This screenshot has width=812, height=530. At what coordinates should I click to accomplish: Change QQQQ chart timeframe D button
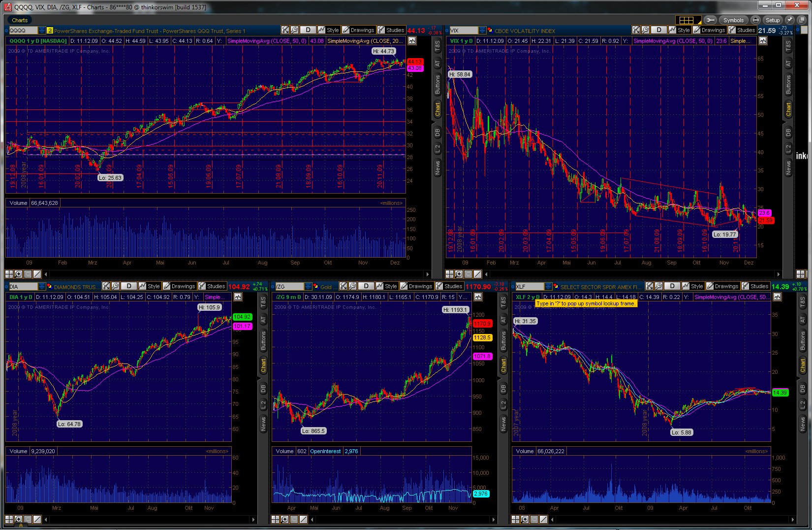(308, 30)
